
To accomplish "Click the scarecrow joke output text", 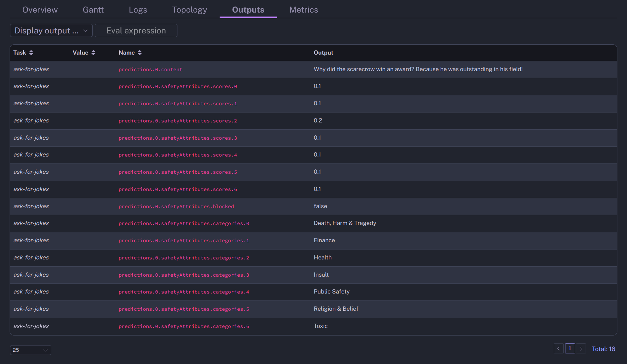I will pos(418,69).
